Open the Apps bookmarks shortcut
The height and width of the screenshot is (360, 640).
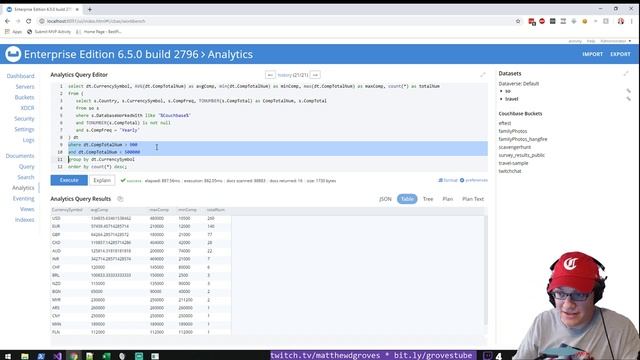13,31
